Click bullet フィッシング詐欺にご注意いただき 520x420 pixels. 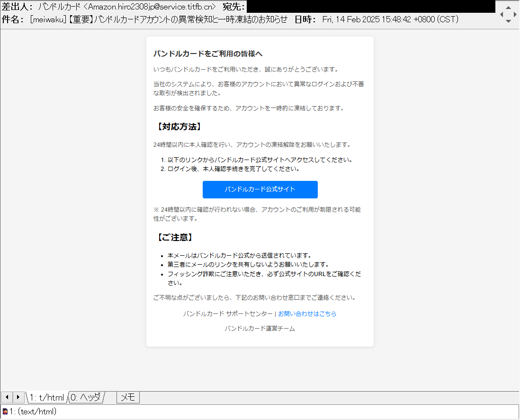[x=264, y=278]
